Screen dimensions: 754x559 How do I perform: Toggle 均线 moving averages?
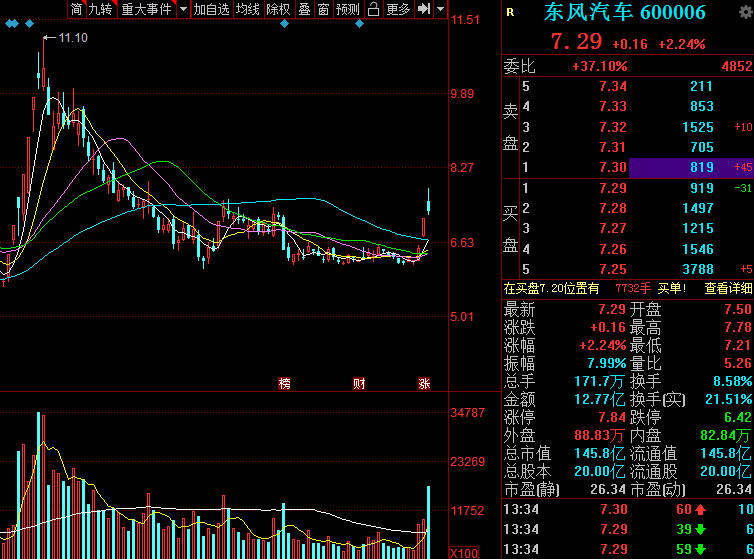click(x=248, y=9)
